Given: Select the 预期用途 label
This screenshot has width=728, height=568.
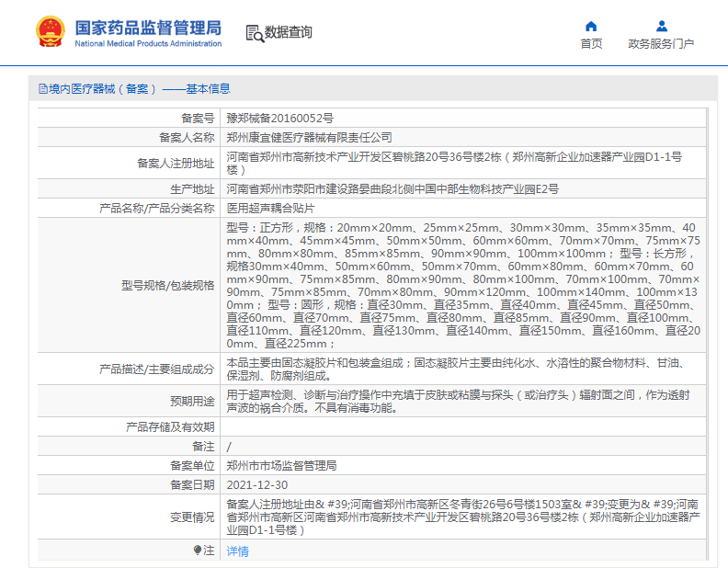Looking at the screenshot, I should click(192, 401).
